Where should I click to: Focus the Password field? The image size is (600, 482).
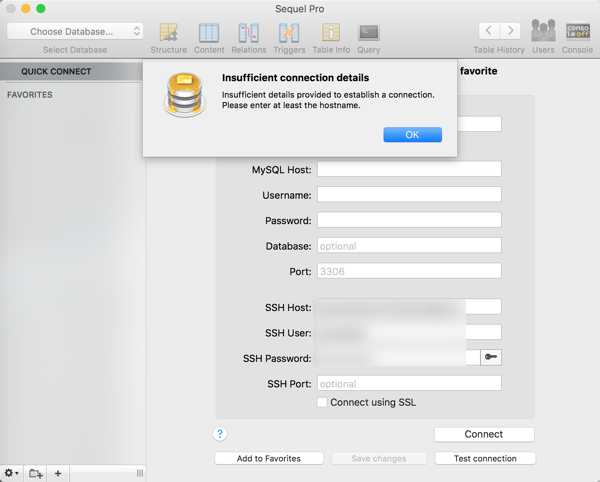click(409, 220)
